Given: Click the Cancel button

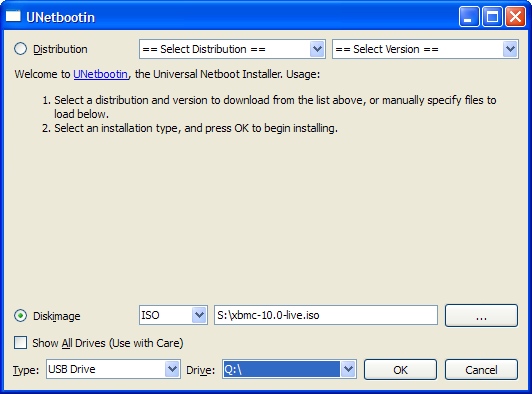Looking at the screenshot, I should click(x=481, y=370).
